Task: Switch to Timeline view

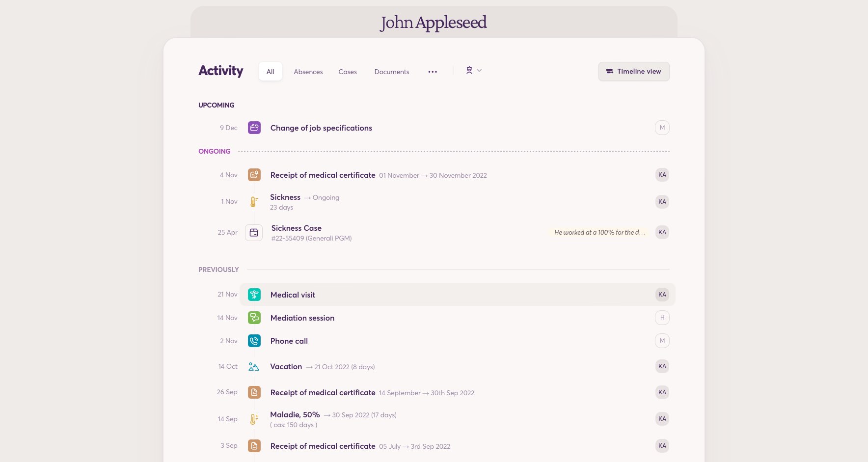Action: point(634,71)
